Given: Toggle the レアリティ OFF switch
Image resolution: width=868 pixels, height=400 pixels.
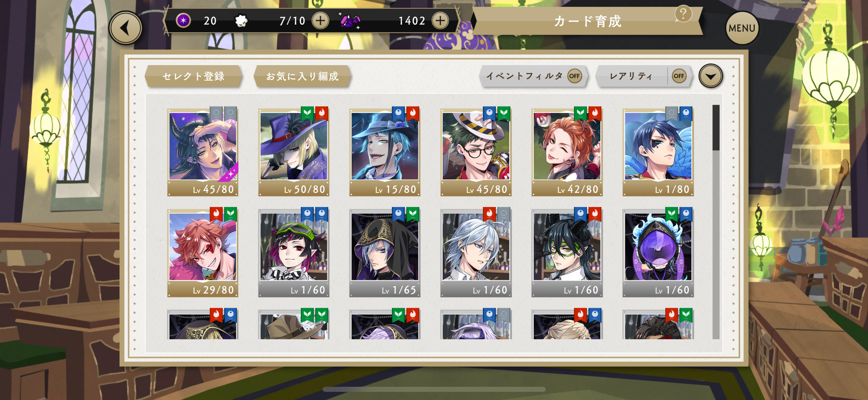Looking at the screenshot, I should click(x=679, y=76).
